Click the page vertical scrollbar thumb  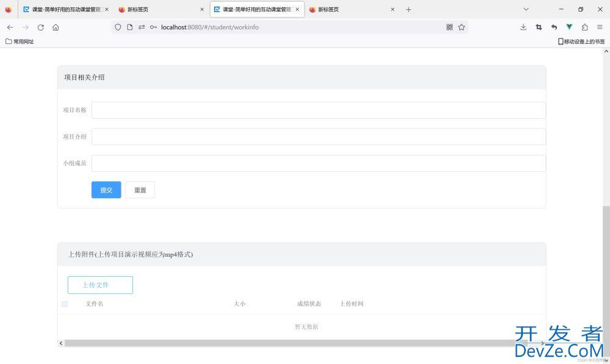[606, 282]
